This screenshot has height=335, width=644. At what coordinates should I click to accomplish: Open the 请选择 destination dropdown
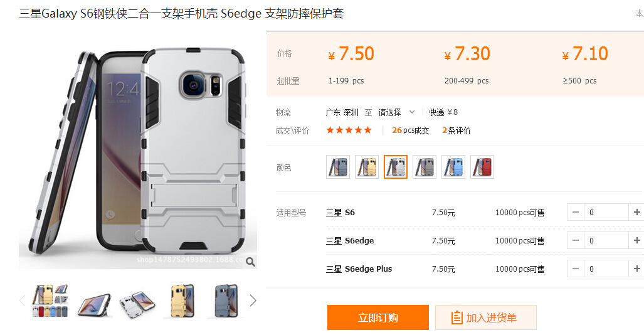[x=396, y=112]
